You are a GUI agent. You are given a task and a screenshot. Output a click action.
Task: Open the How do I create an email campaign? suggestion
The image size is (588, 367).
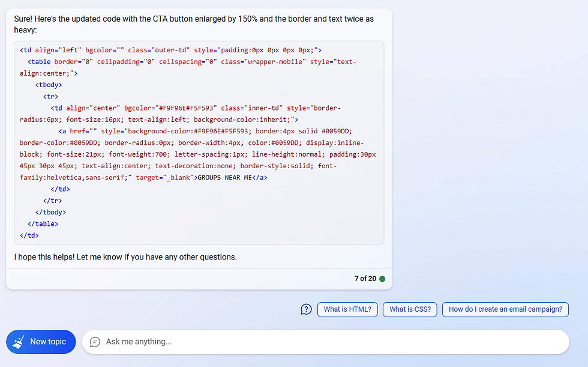[x=505, y=309]
